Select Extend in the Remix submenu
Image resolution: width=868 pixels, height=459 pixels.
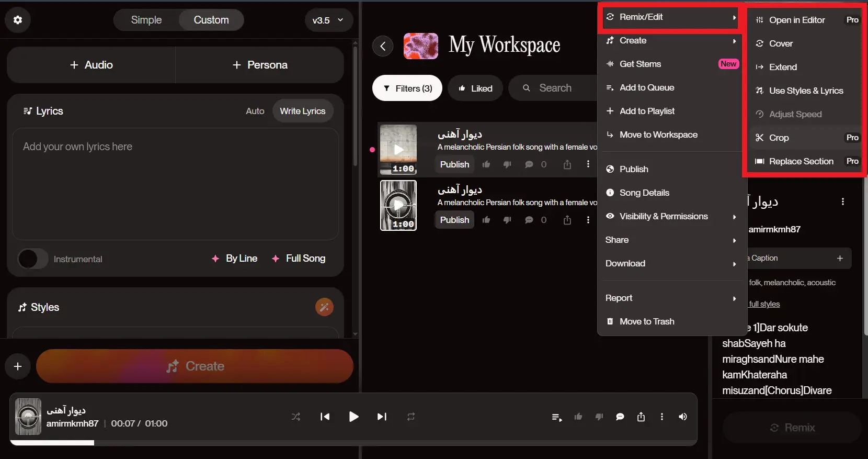783,67
